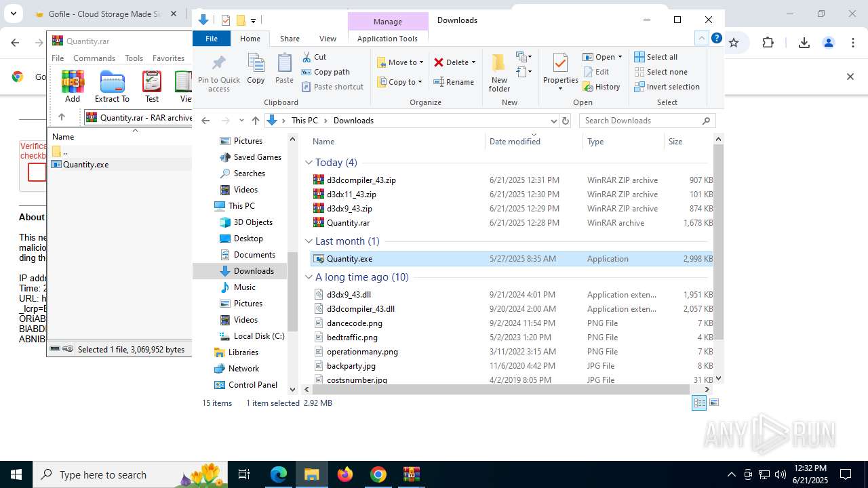The height and width of the screenshot is (488, 868).
Task: Collapse the Last month group
Action: (x=309, y=241)
